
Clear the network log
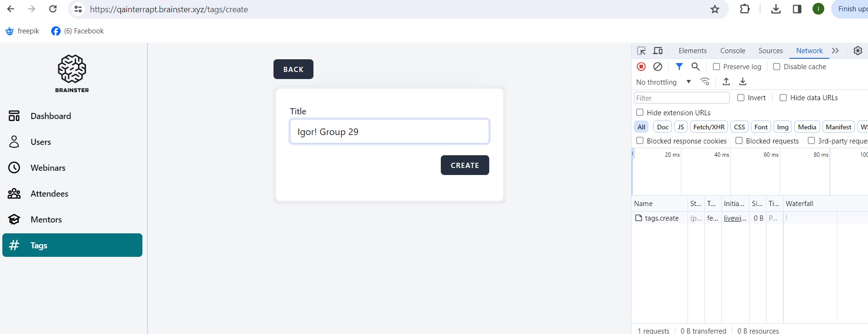pos(657,67)
